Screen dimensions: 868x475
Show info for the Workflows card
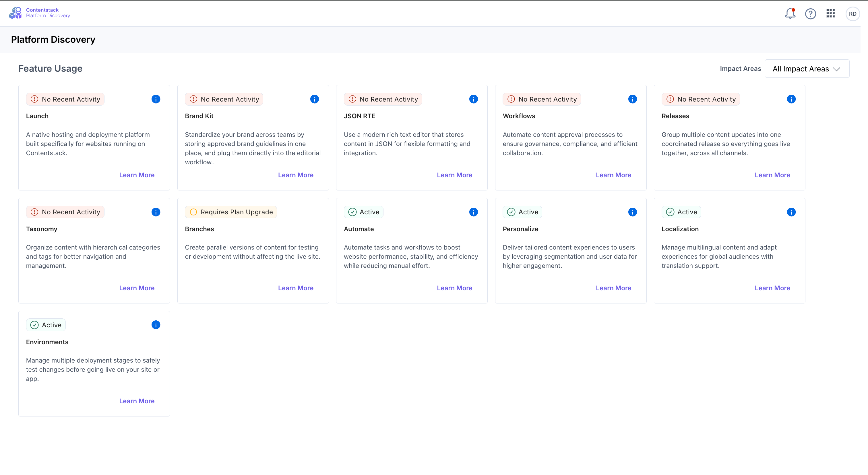point(632,99)
